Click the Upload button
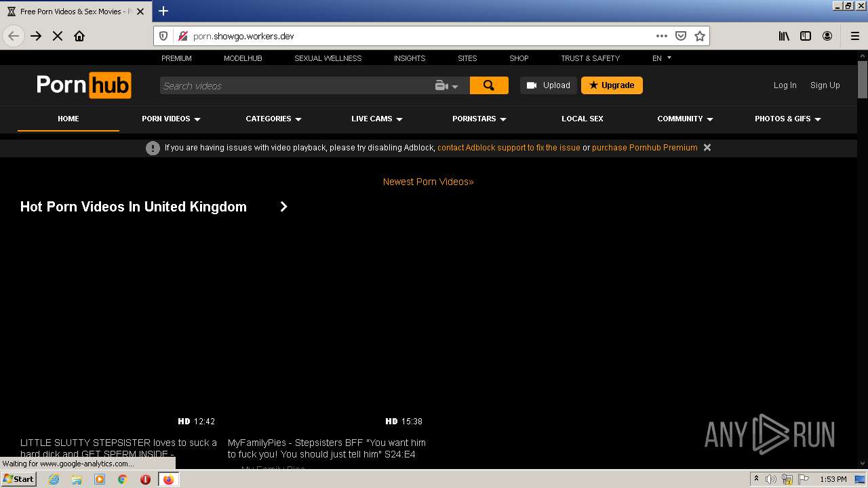The width and height of the screenshot is (868, 488). tap(549, 85)
